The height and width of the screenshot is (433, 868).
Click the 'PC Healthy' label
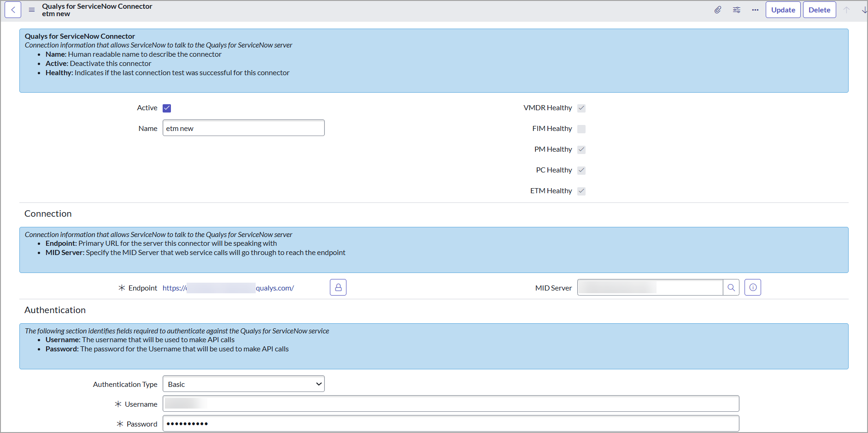coord(554,170)
